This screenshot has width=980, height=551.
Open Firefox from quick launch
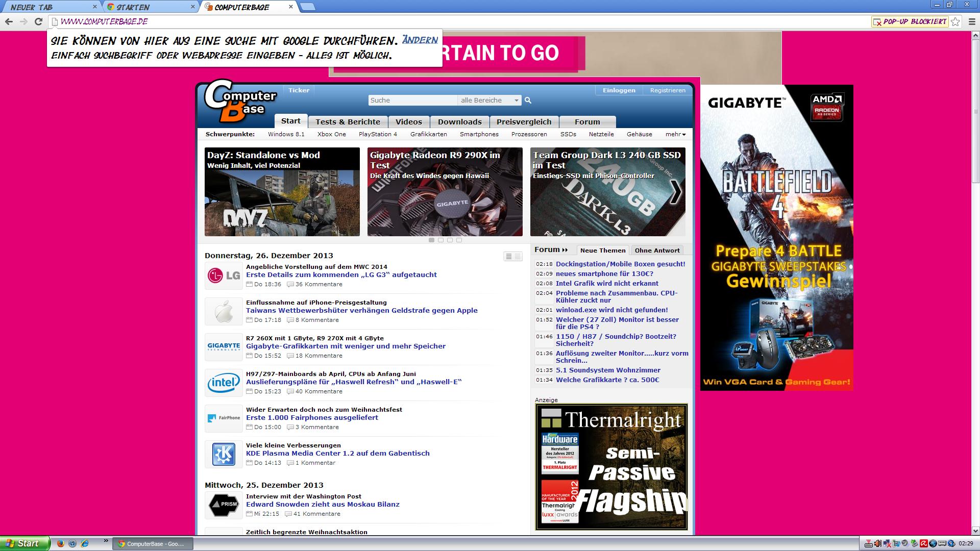[60, 543]
